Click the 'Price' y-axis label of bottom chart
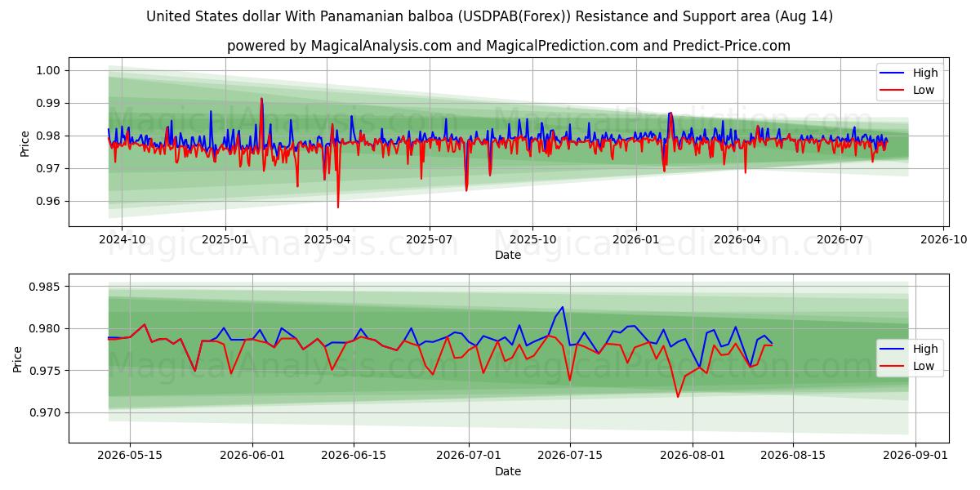Screen dimensions: 980x490 (x=18, y=359)
